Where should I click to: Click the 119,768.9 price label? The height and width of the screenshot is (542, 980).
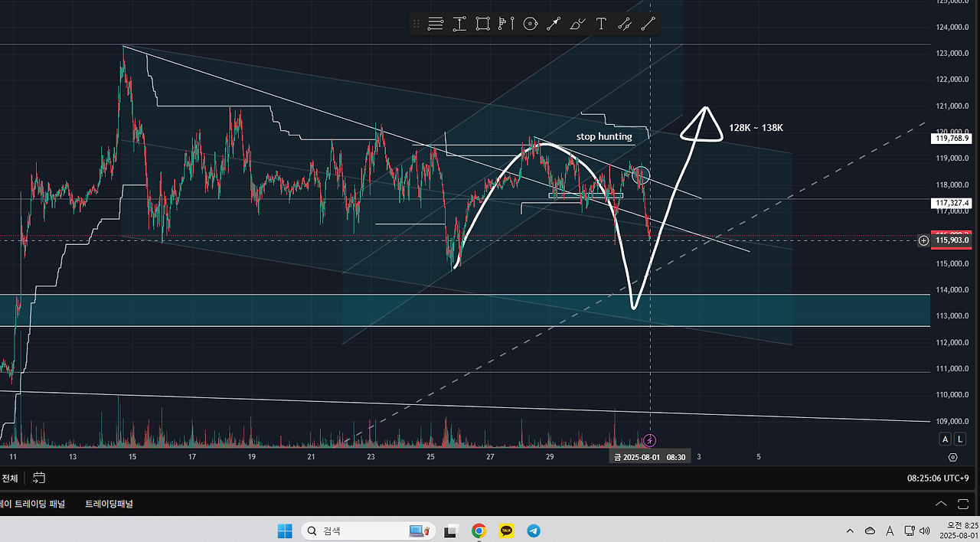951,139
